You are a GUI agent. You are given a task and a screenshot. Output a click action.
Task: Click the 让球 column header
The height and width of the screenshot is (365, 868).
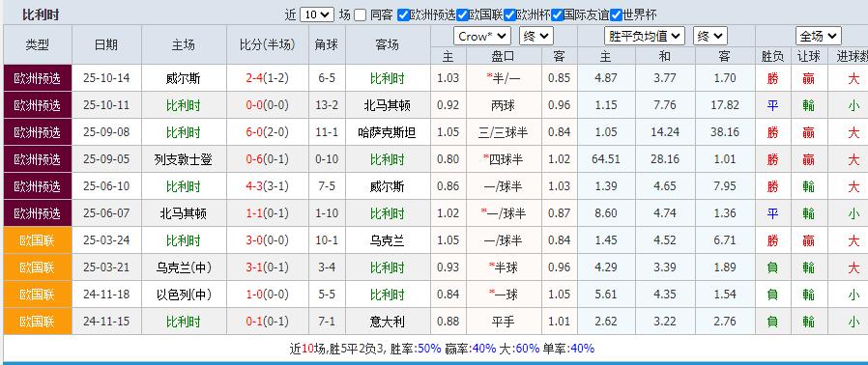pyautogui.click(x=809, y=56)
